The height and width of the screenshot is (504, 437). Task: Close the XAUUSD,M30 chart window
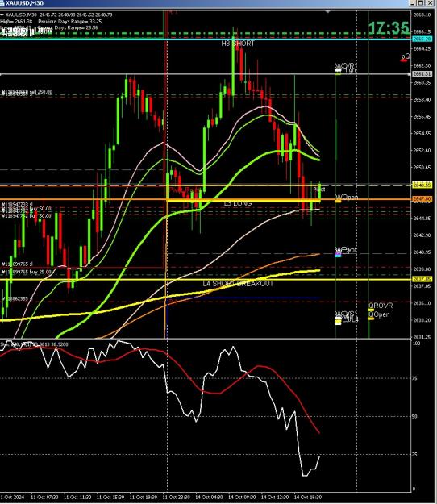pos(430,3)
